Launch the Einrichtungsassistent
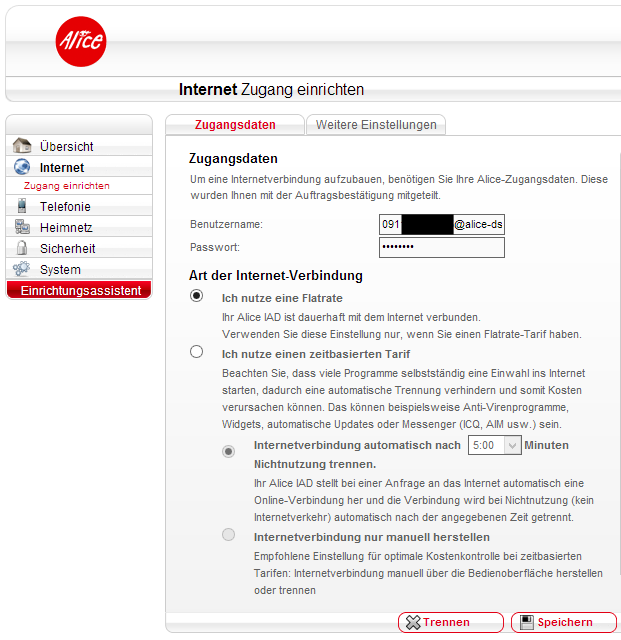This screenshot has height=640, width=621. 79,290
